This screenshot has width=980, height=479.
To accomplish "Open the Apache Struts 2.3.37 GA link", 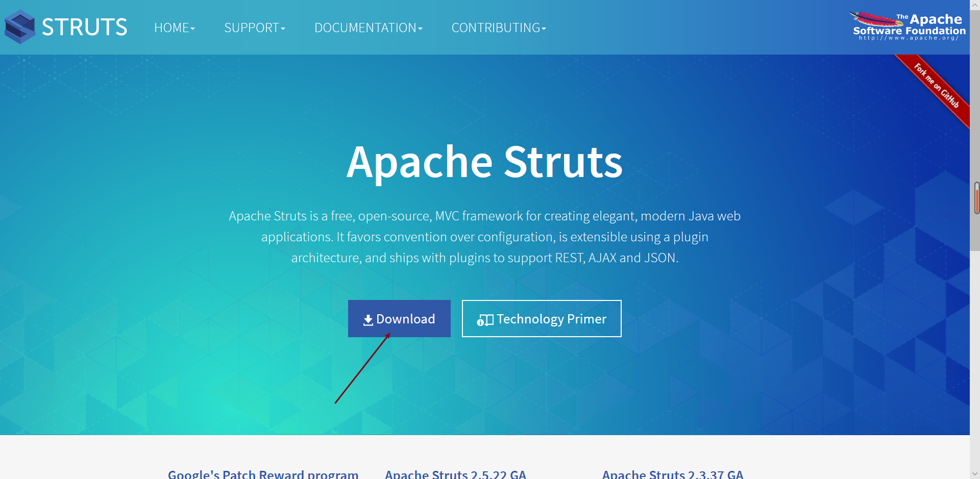I will pos(673,474).
